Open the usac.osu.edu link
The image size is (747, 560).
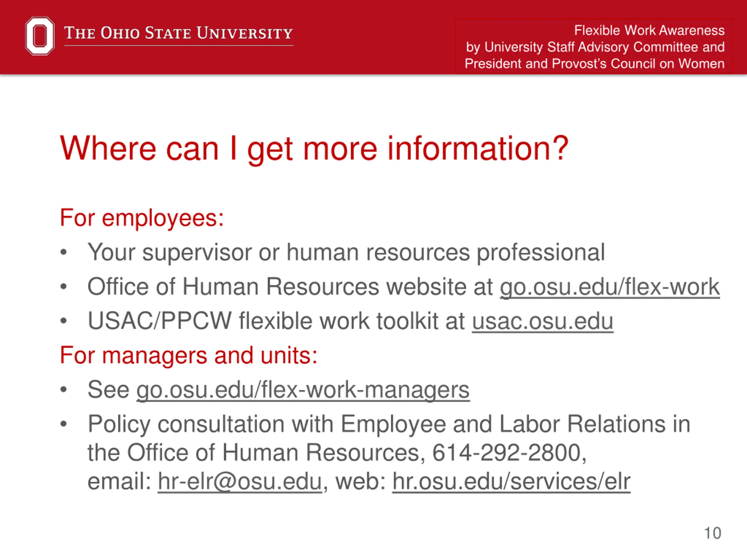tap(542, 321)
